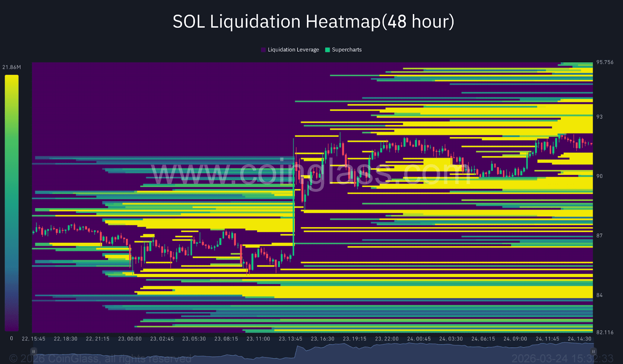This screenshot has width=623, height=364.
Task: Select the 23, 13:45 time axis label
Action: [x=290, y=339]
